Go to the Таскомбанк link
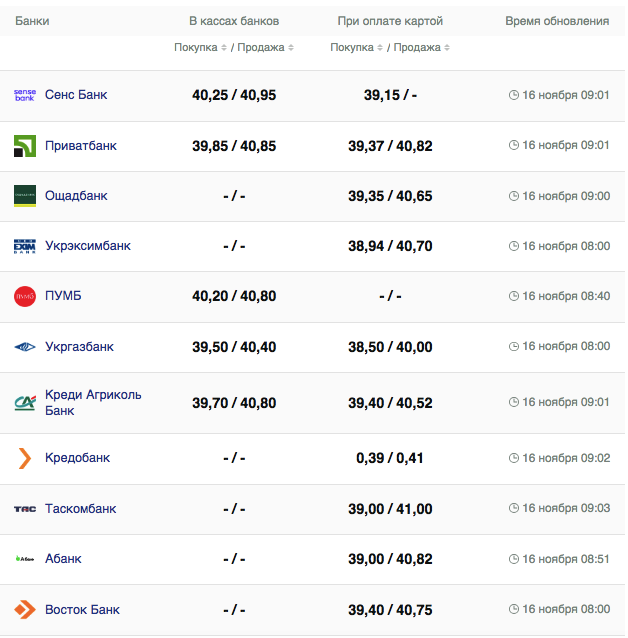The width and height of the screenshot is (628, 638). [80, 509]
